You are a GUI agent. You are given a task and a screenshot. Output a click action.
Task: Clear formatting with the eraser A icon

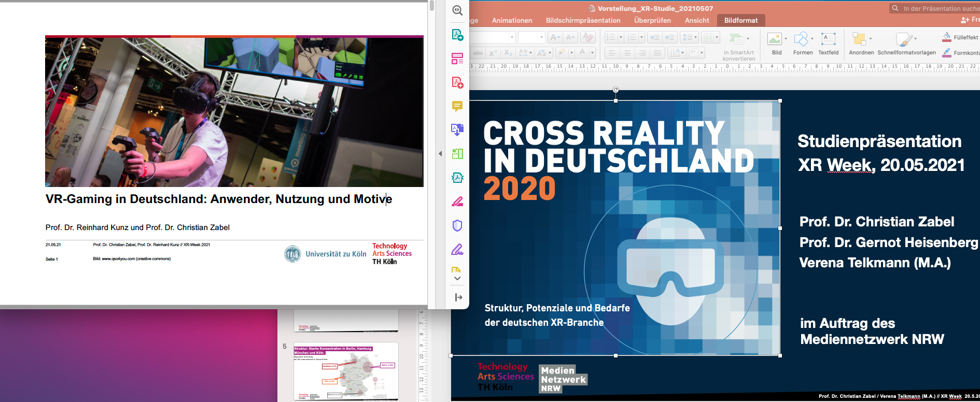click(588, 37)
